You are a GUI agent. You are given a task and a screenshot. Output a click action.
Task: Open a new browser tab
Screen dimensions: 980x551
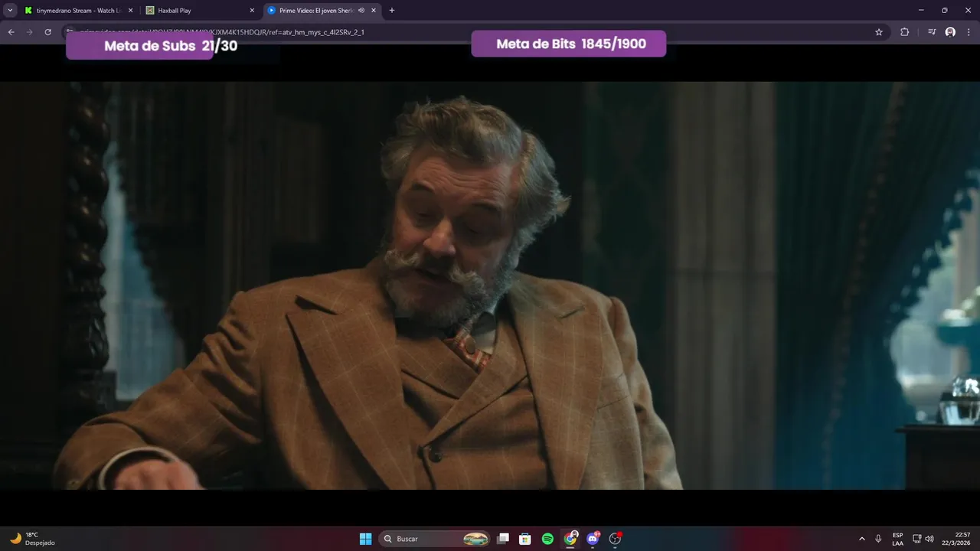(x=392, y=11)
